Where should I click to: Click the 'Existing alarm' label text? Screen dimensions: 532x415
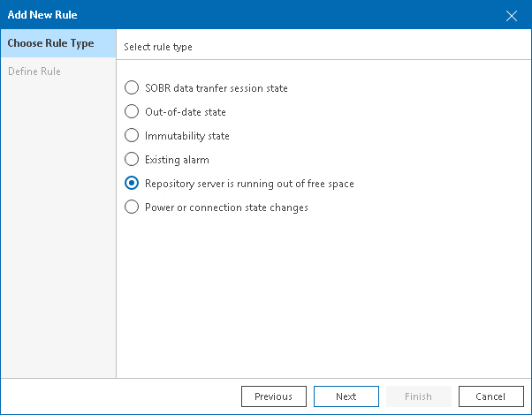pos(177,160)
